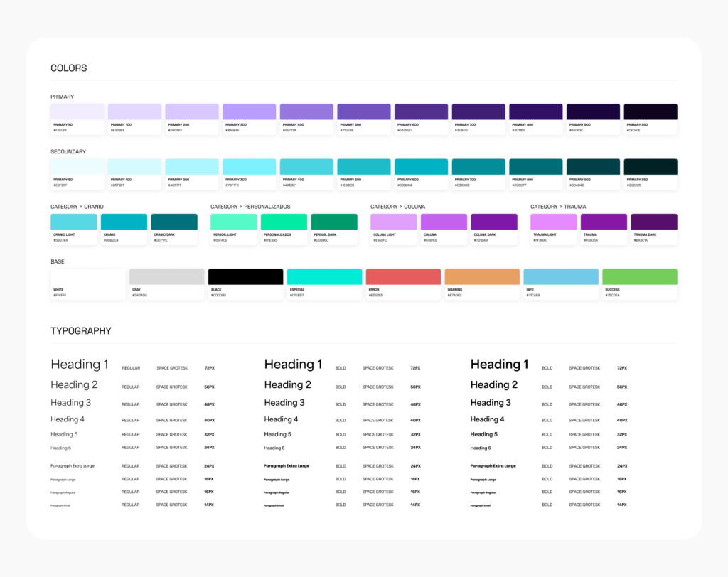The image size is (728, 577).
Task: Click the COLORS section title
Action: point(69,68)
